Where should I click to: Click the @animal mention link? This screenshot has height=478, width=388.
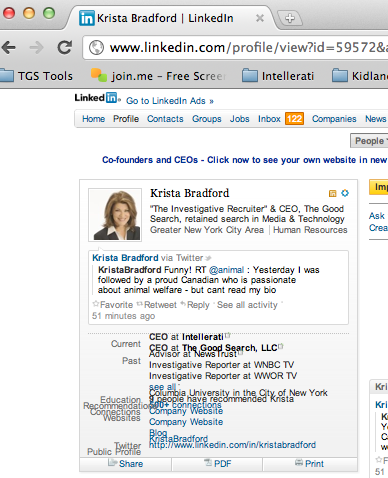226,270
